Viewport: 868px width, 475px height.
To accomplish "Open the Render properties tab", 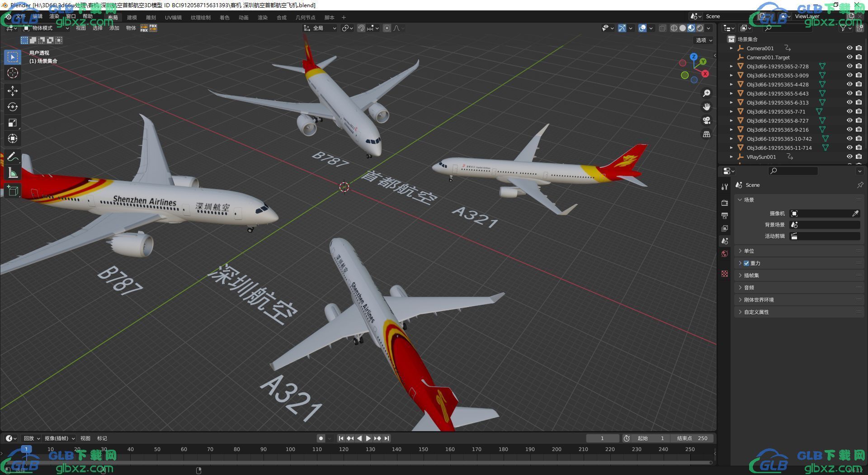I will coord(725,203).
